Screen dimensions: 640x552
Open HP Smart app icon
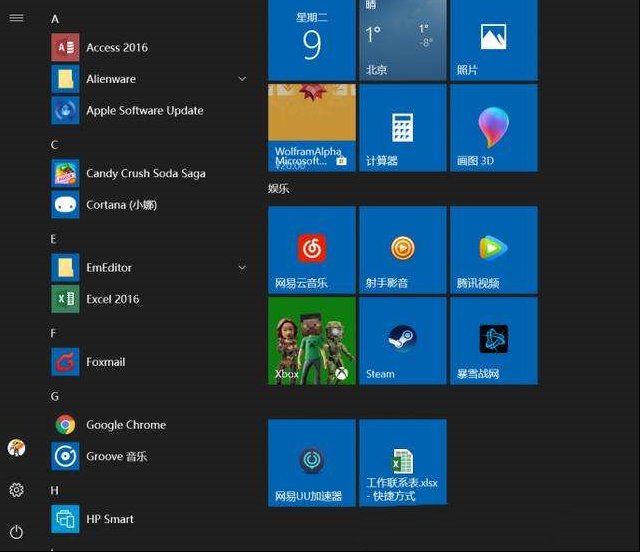(x=65, y=519)
